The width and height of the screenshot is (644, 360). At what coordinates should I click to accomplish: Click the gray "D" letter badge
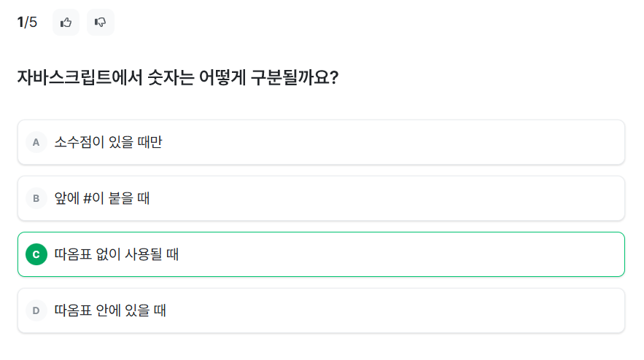click(36, 310)
